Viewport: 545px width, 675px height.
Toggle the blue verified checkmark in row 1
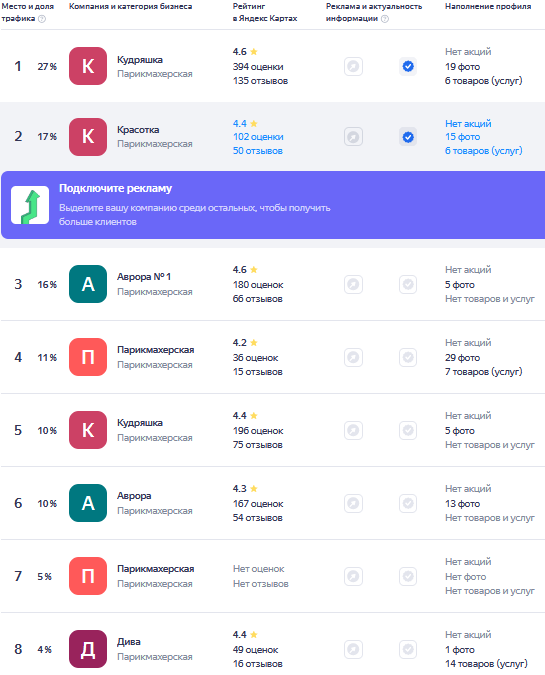(408, 66)
